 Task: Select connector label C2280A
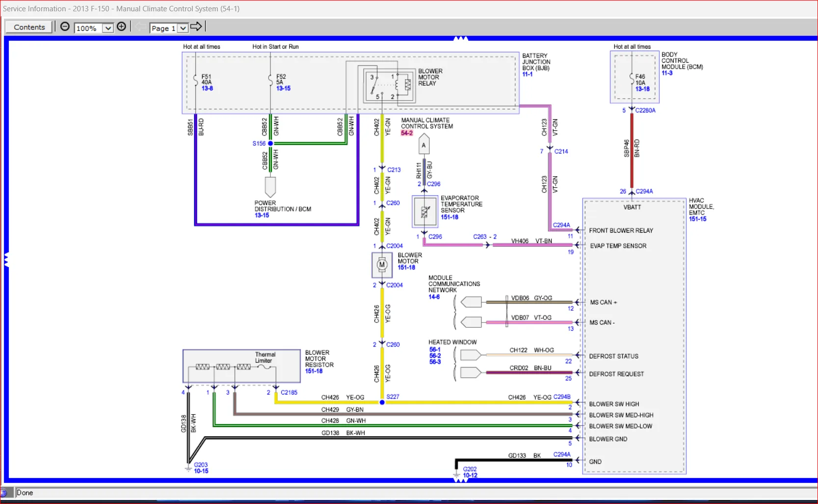[x=645, y=110]
